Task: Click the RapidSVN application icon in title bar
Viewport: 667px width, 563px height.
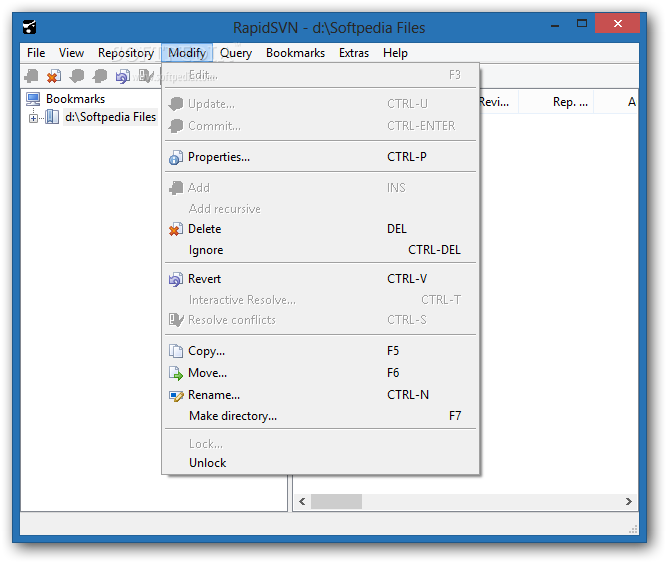Action: [x=29, y=27]
